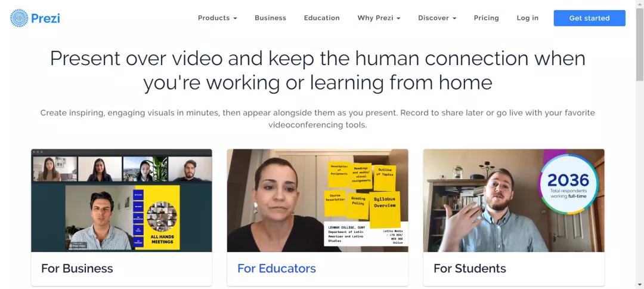
Task: Click the Prezi wordmark text
Action: click(45, 19)
